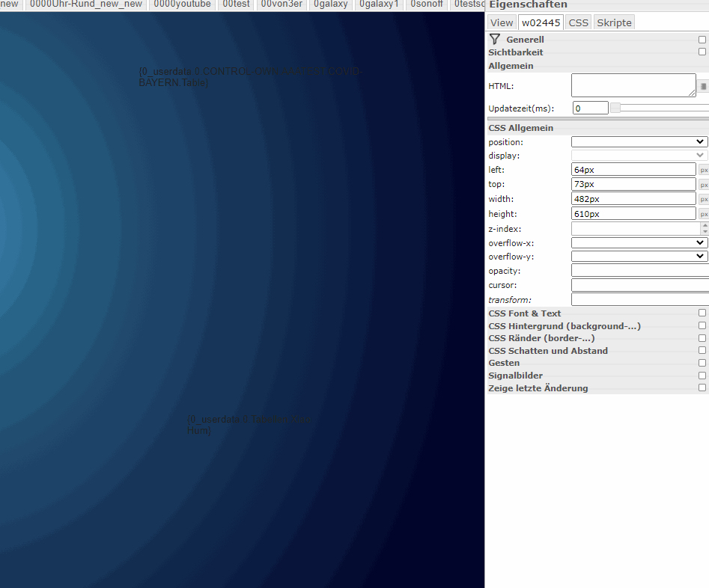Click the px unit button for left
The height and width of the screenshot is (588, 709).
pos(704,170)
